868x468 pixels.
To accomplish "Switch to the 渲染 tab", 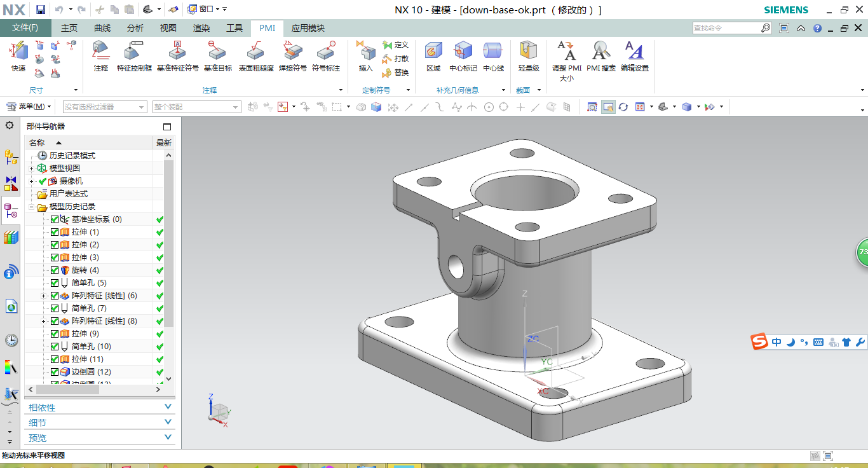I will (x=201, y=28).
